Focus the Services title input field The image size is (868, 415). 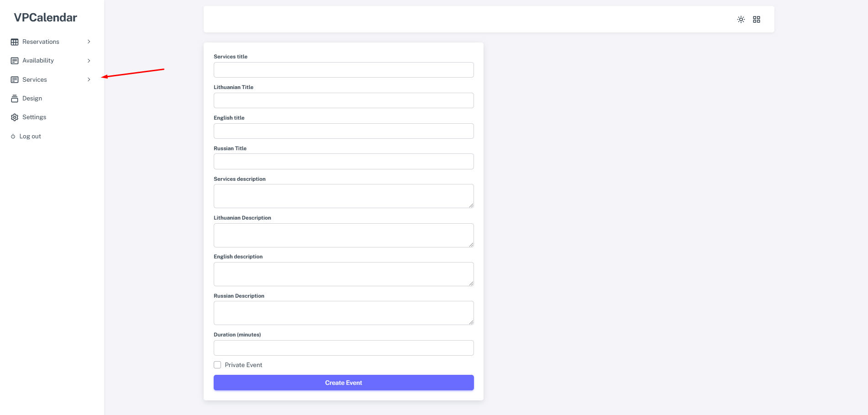coord(343,70)
